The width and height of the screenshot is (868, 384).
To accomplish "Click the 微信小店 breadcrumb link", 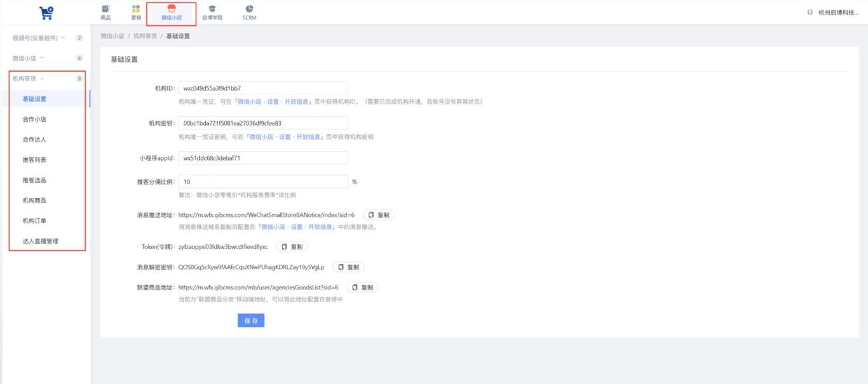I will pos(112,36).
